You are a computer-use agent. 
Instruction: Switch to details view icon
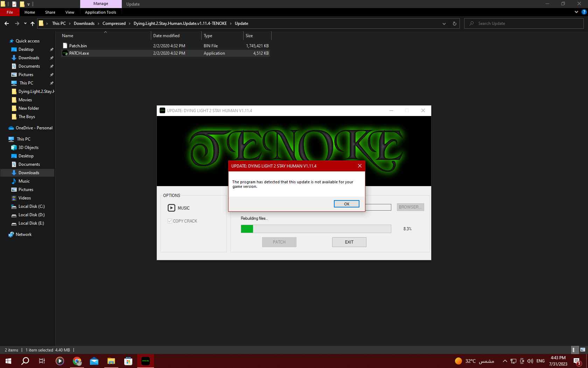coord(574,350)
